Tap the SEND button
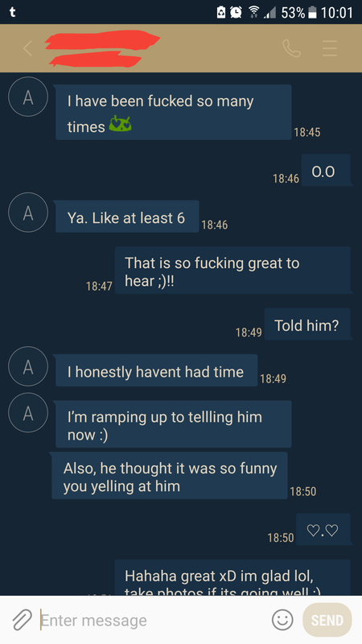The height and width of the screenshot is (644, 362). (327, 620)
